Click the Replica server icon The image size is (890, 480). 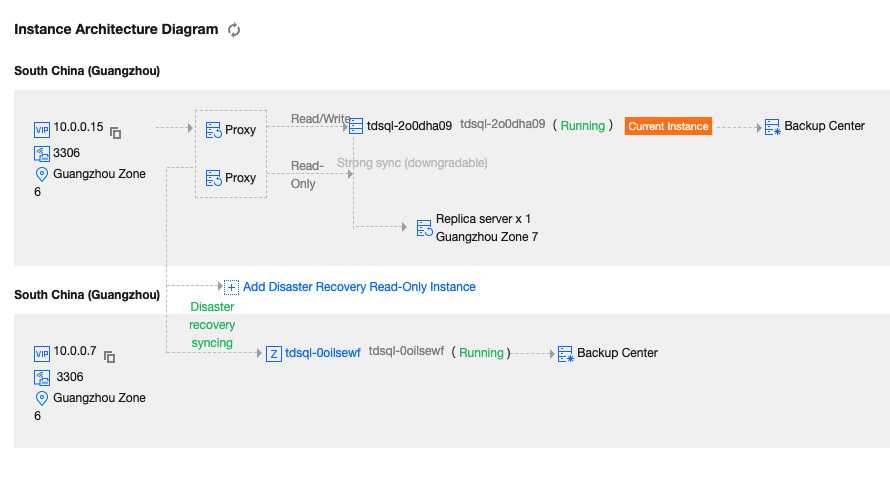(x=424, y=228)
